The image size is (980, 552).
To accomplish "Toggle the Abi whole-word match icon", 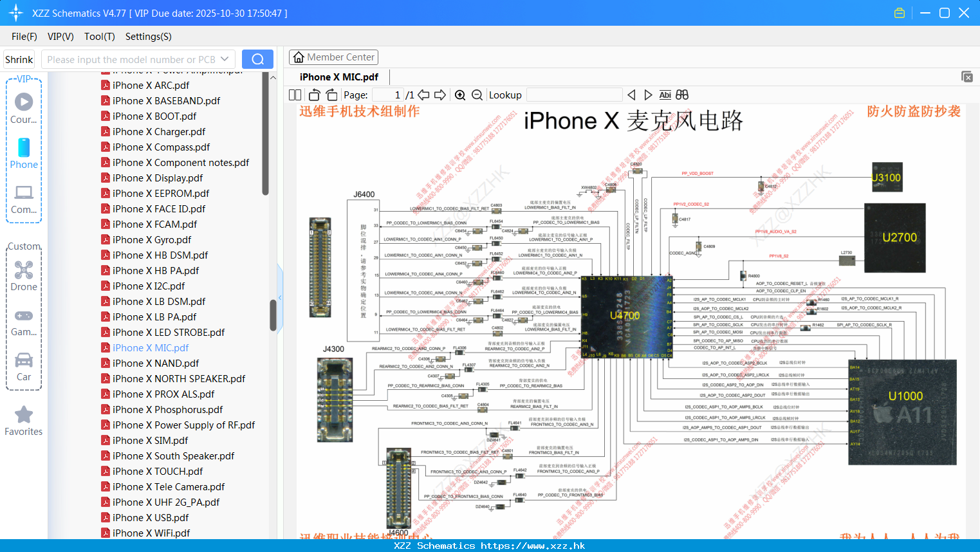I will 665,95.
